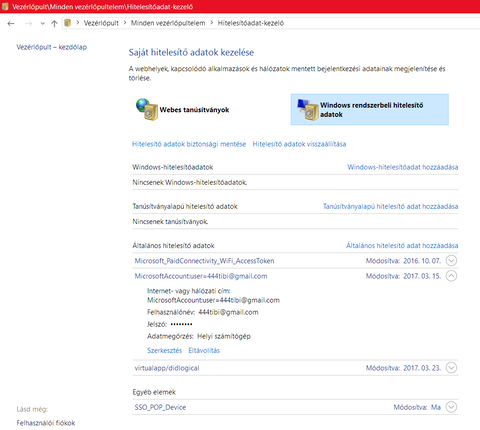The height and width of the screenshot is (430, 480).
Task: Click the Forward navigation arrow
Action: tap(29, 23)
